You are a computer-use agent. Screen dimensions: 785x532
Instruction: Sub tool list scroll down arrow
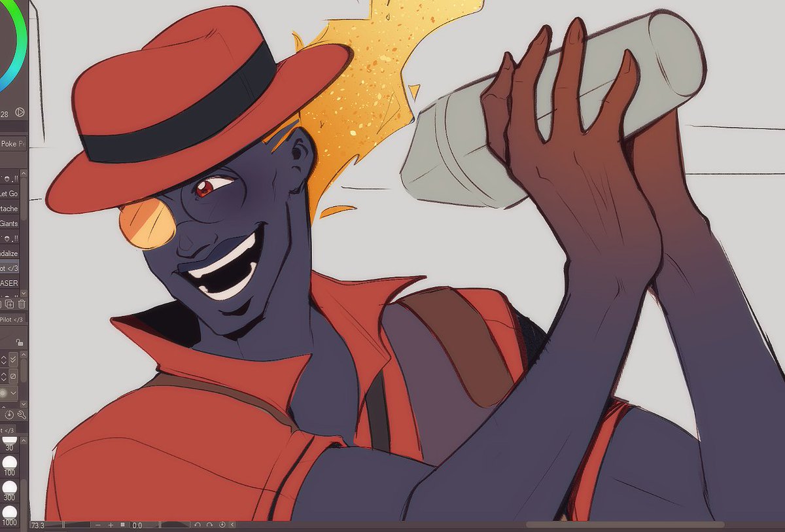coord(24,293)
